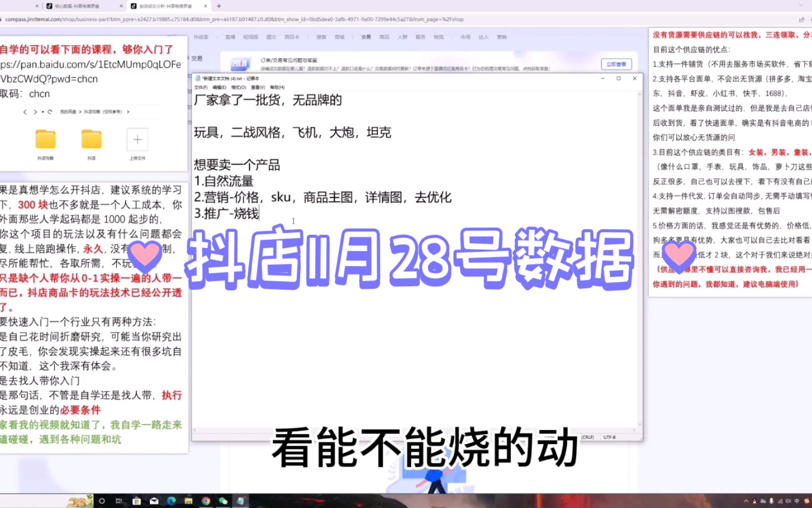
Task: Open the 文件(F) menu in Notepad
Action: pyautogui.click(x=201, y=87)
